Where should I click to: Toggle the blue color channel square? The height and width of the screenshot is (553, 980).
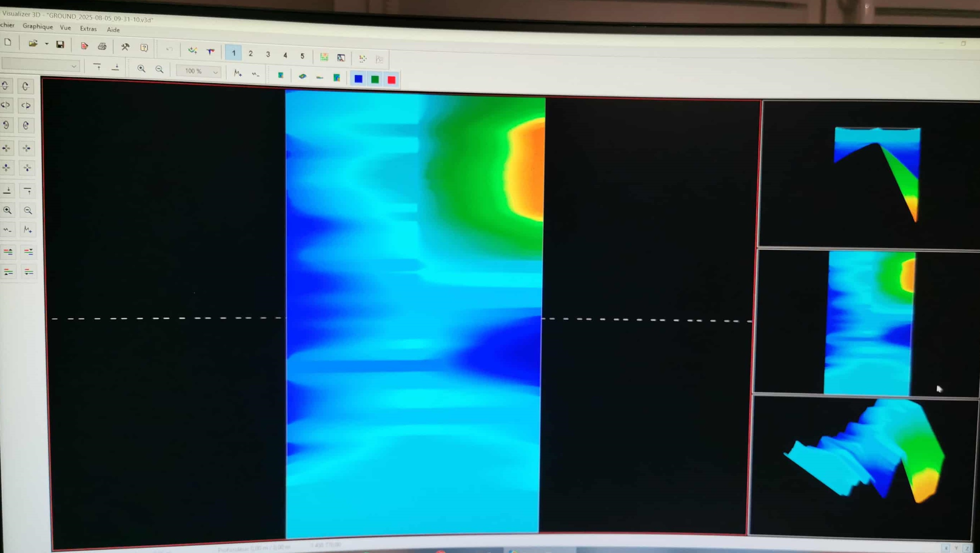(x=358, y=79)
